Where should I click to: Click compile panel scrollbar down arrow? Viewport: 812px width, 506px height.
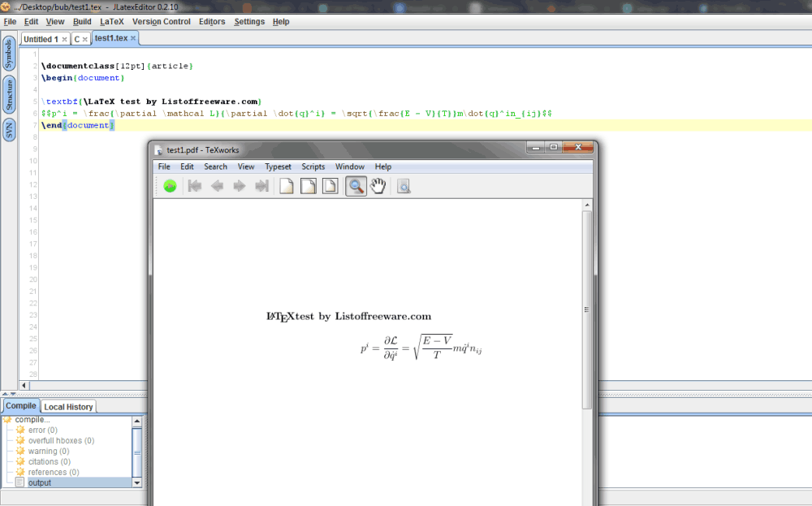click(x=137, y=482)
